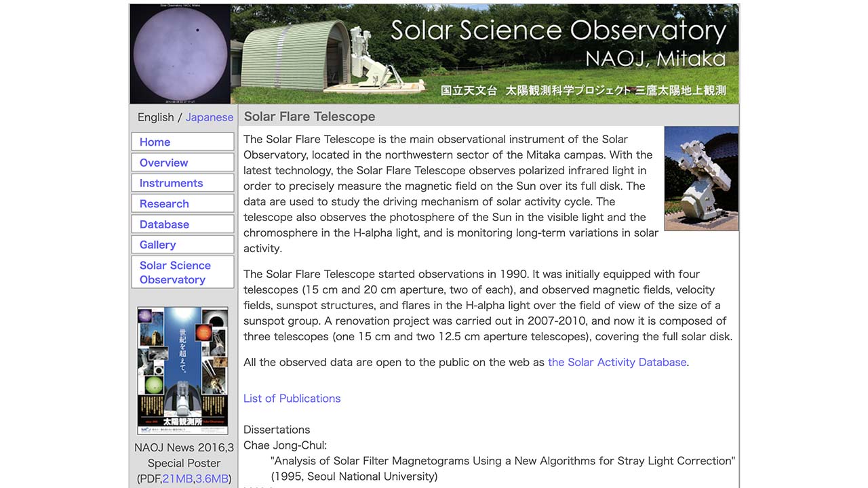Open the Research section

tap(164, 203)
